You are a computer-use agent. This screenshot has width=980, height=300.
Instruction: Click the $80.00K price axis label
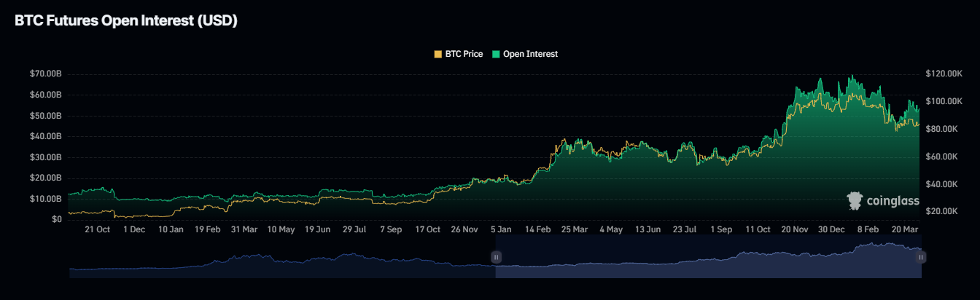941,129
